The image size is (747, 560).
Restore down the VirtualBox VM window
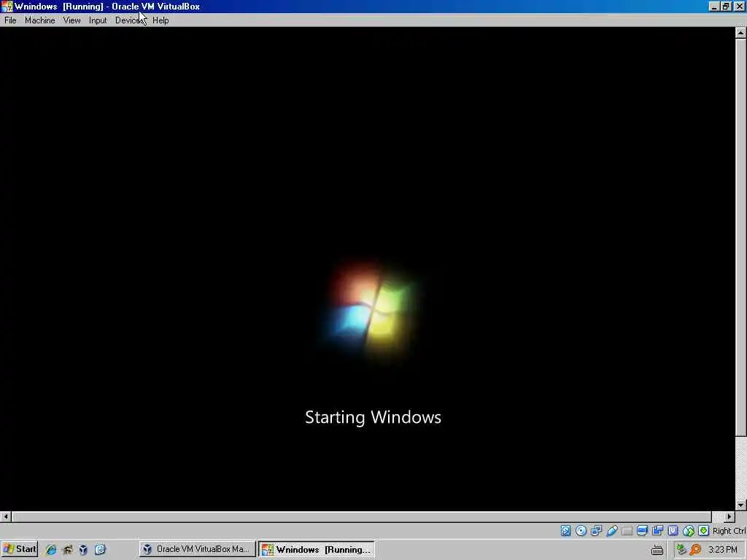click(726, 7)
